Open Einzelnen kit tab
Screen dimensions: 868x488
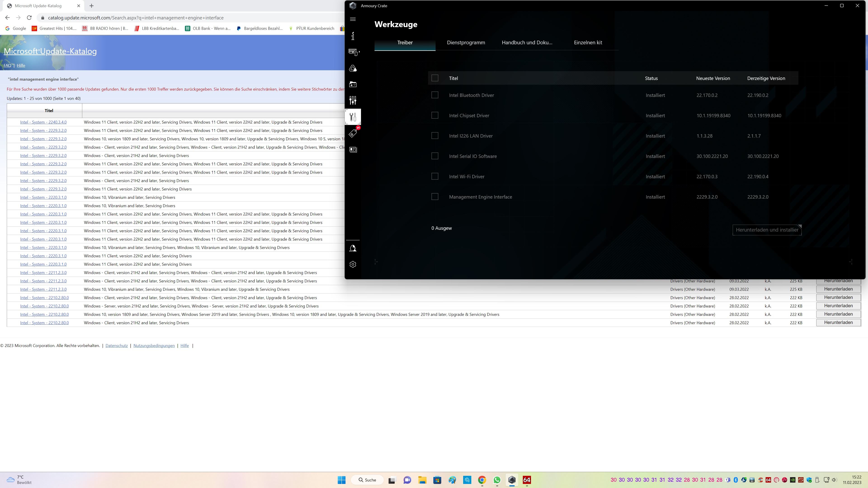[x=588, y=42]
